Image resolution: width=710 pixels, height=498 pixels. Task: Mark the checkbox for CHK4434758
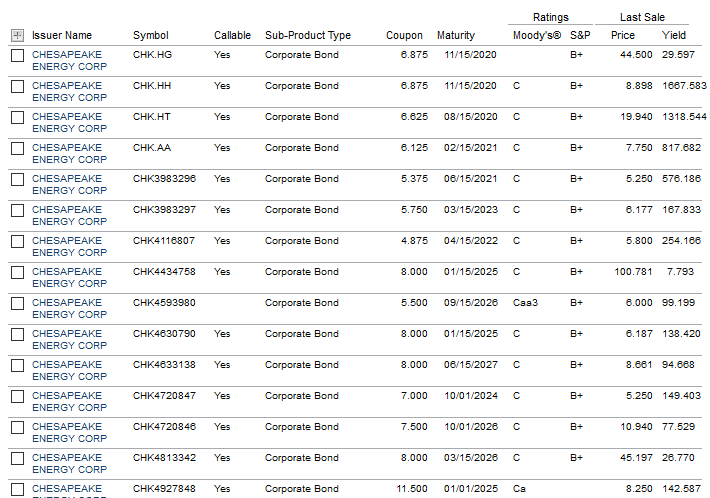[x=17, y=273]
